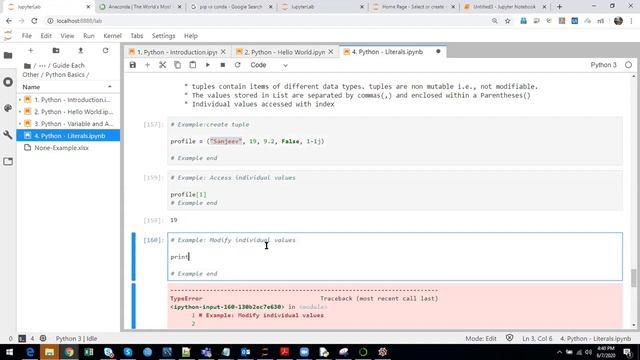The height and width of the screenshot is (360, 640).
Task: Switch to pip vs conda Google Search tab
Action: pos(231,7)
